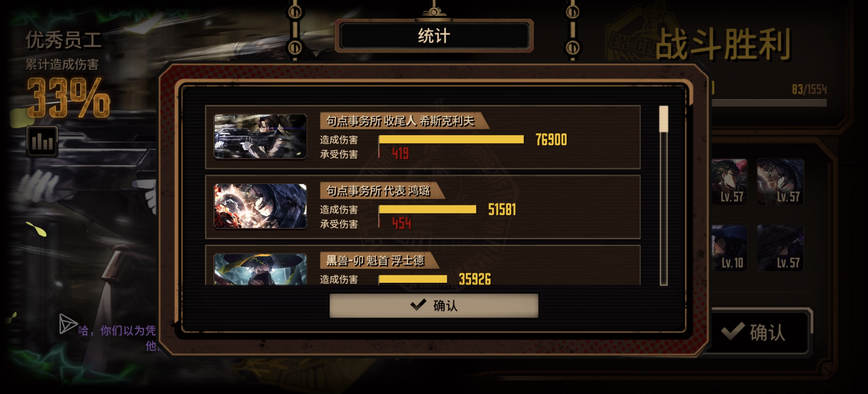Open the damage statistics bar-chart icon
The height and width of the screenshot is (394, 868).
(x=42, y=141)
